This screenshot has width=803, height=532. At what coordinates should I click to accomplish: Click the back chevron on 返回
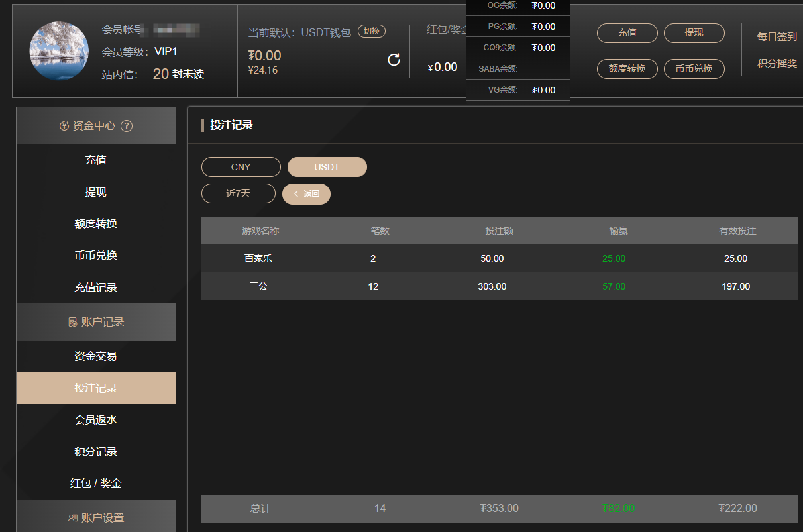pyautogui.click(x=297, y=193)
